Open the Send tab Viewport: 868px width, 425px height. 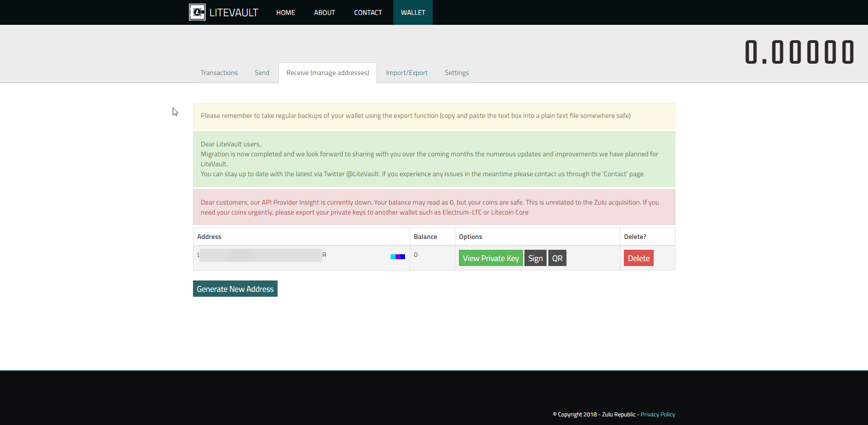262,73
